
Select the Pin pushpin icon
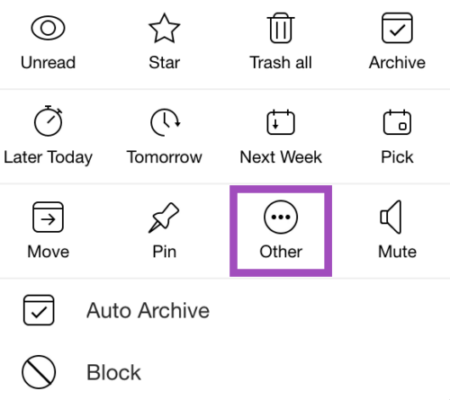[x=164, y=217]
